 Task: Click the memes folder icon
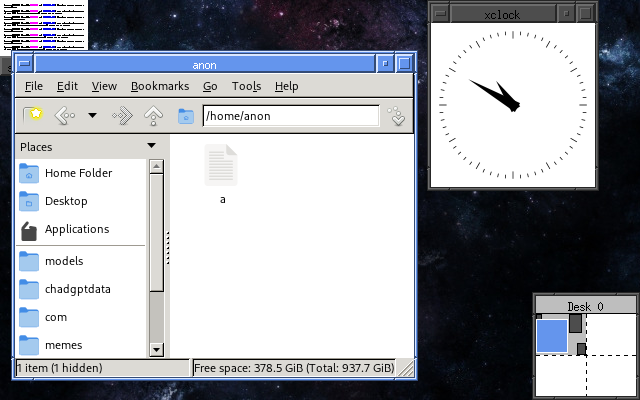click(29, 345)
